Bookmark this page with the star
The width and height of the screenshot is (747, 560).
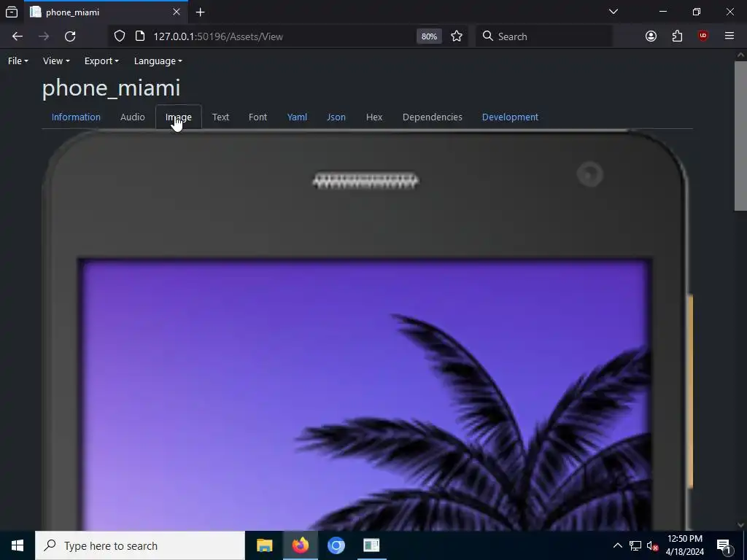(x=457, y=36)
